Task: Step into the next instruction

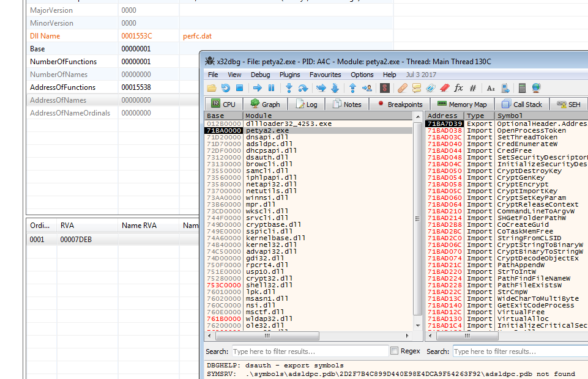Action: click(x=289, y=88)
